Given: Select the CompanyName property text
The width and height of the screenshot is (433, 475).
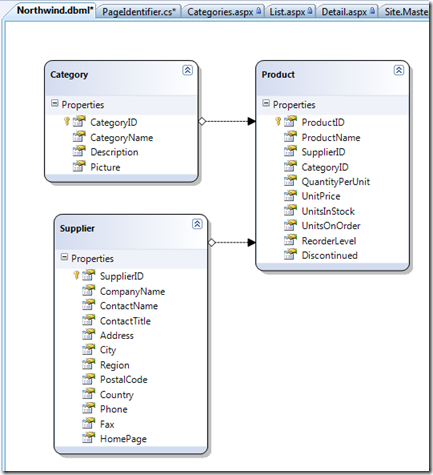Looking at the screenshot, I should (132, 292).
